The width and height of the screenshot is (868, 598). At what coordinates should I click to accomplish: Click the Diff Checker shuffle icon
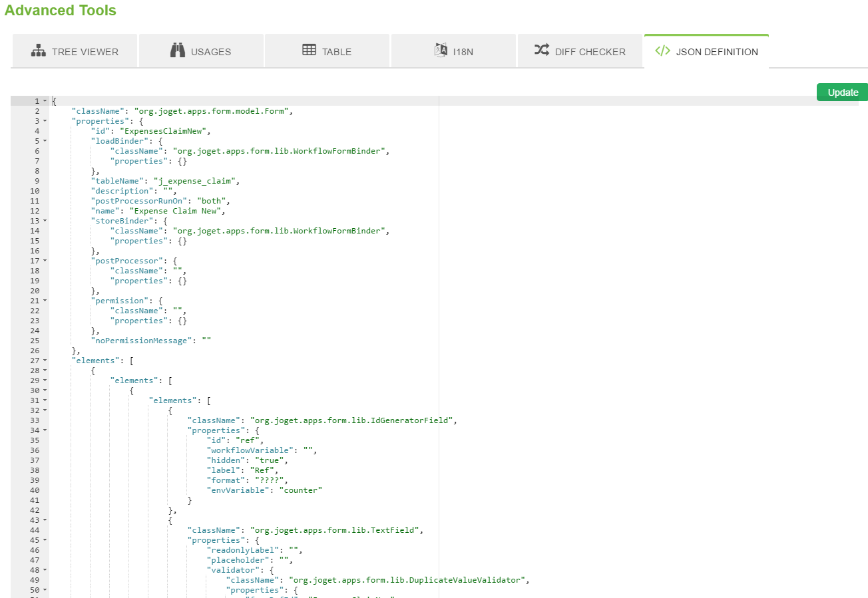click(x=541, y=51)
